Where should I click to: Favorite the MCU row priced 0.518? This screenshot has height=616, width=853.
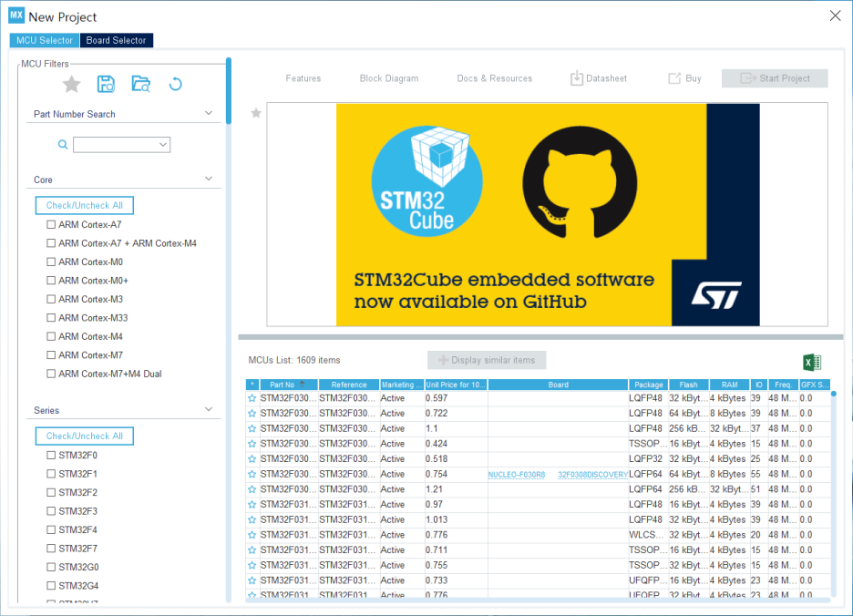(252, 459)
